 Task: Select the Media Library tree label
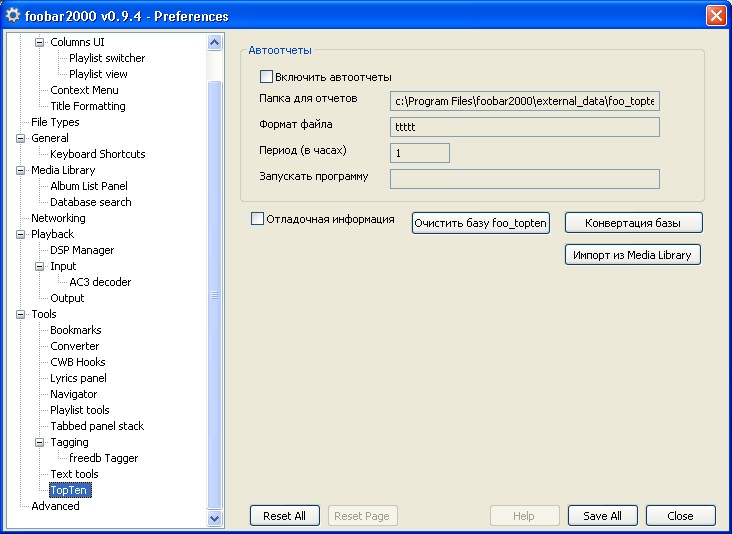click(x=63, y=170)
